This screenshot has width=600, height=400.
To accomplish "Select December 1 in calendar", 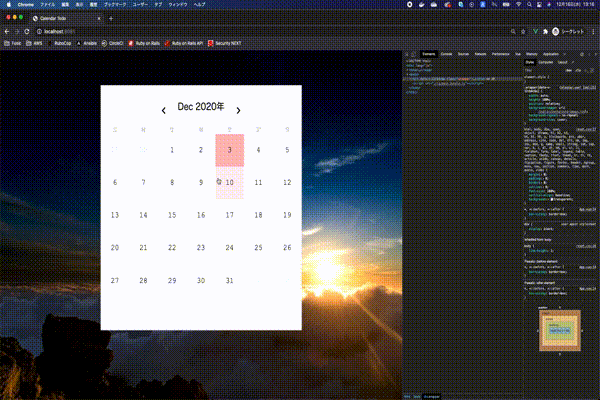I will tap(172, 150).
